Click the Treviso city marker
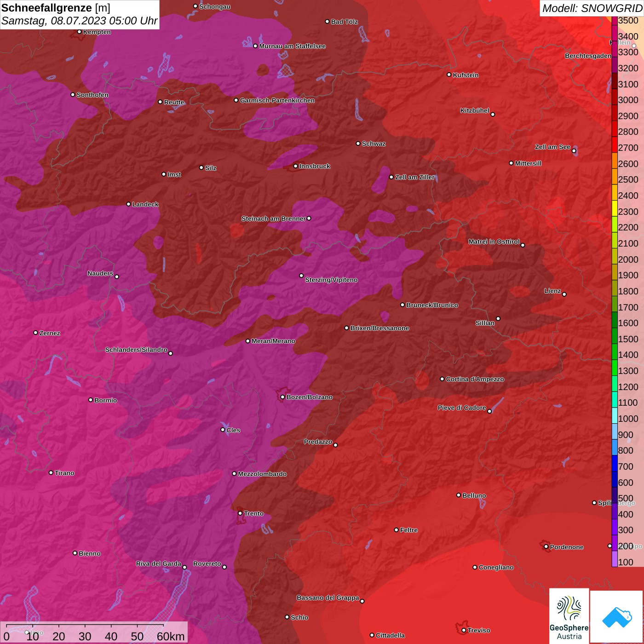This screenshot has height=644, width=644. pos(464,630)
